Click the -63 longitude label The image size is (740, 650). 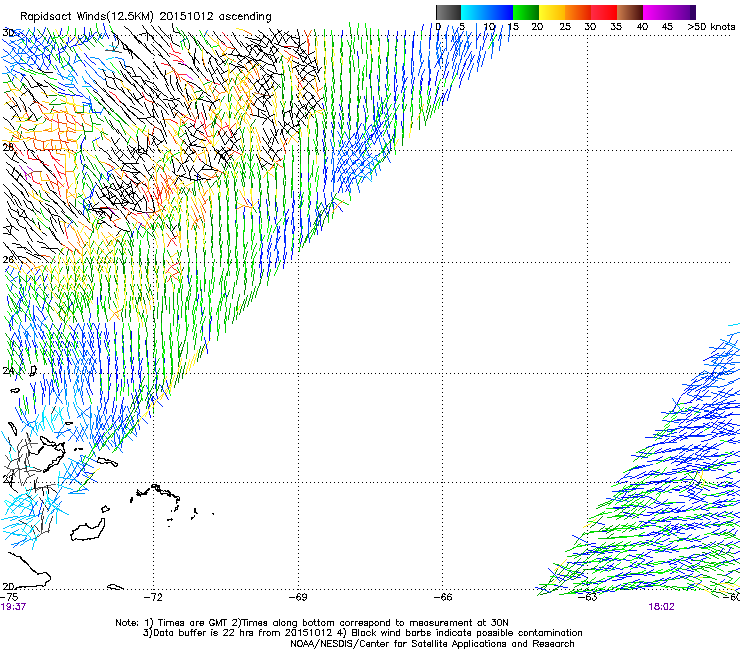point(588,597)
